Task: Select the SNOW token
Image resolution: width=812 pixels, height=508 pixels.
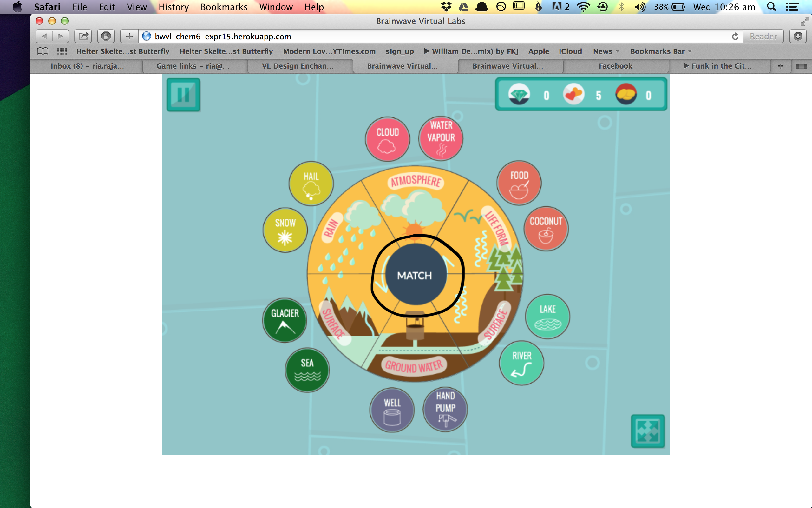Action: click(285, 230)
